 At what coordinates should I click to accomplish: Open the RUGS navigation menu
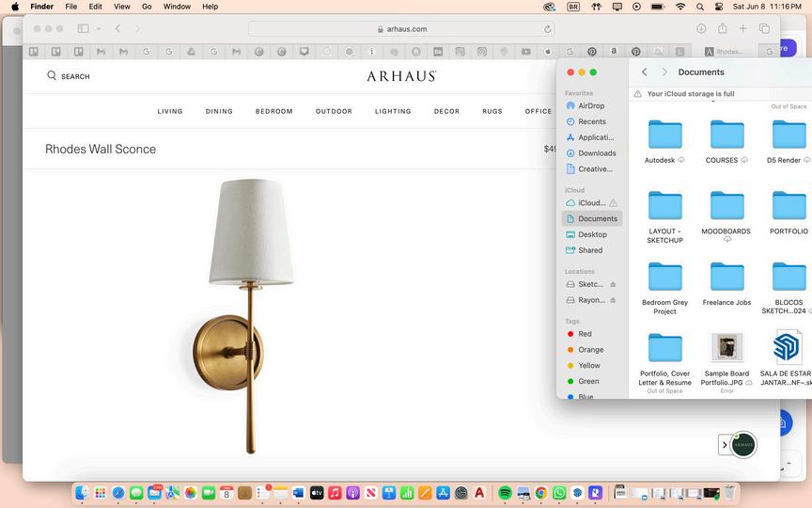[492, 111]
